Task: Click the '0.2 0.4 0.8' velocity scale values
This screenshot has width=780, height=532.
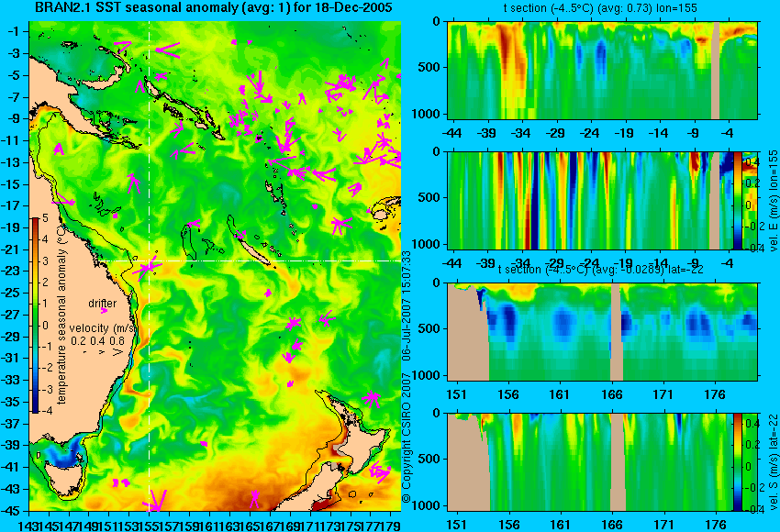Action: (x=97, y=341)
